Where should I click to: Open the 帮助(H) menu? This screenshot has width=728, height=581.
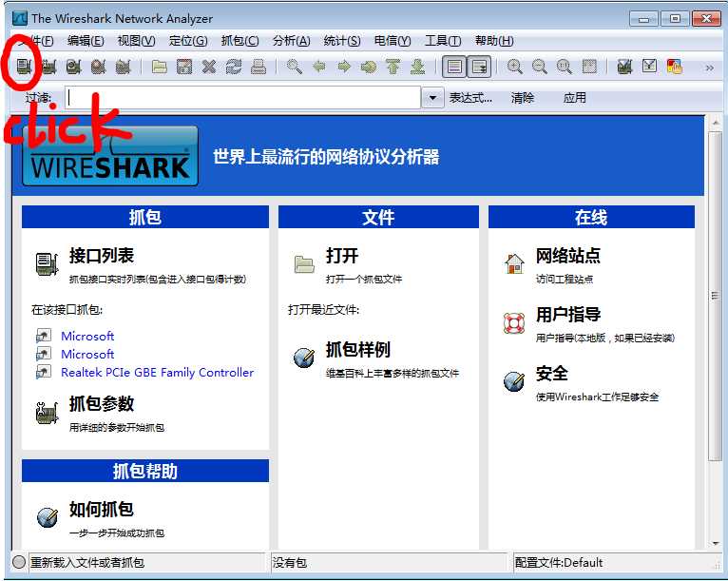(494, 41)
